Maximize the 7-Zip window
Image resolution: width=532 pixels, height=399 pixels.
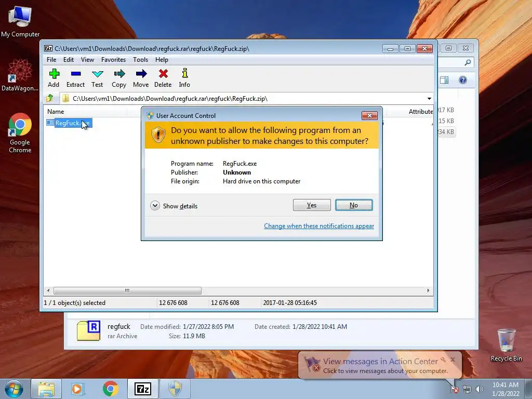click(x=407, y=49)
